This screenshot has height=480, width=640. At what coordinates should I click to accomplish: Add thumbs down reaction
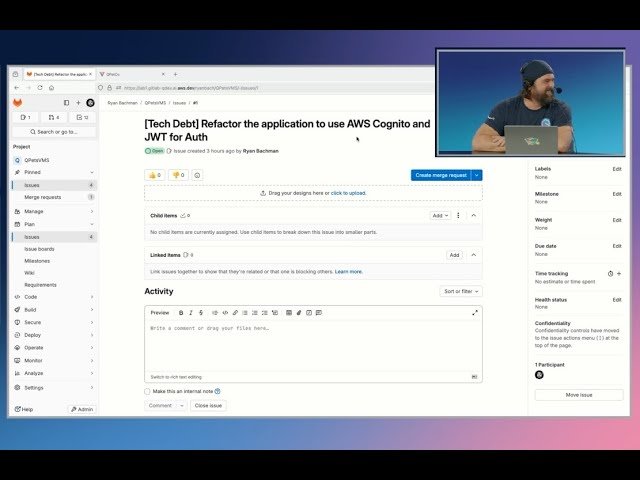click(x=178, y=175)
